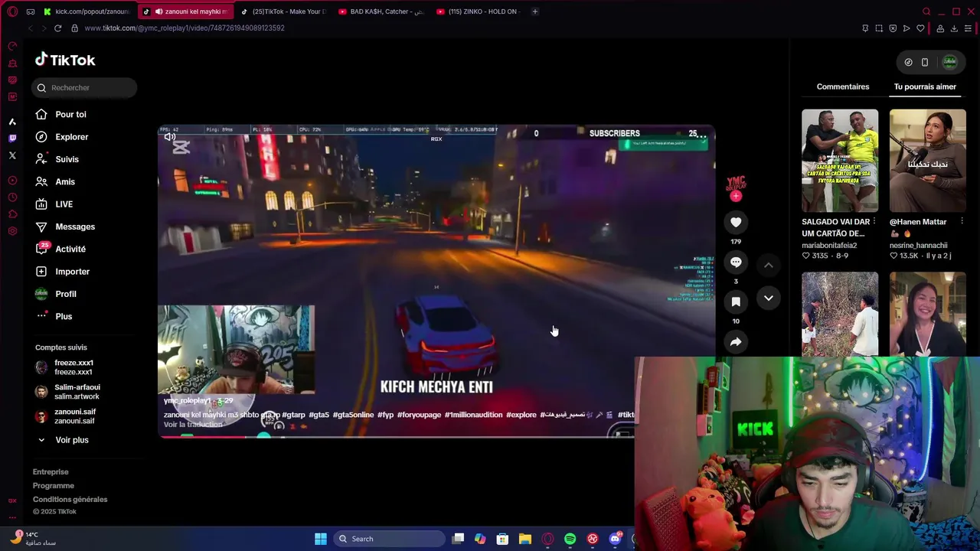The image size is (980, 551).
Task: Click Voir la traduction link
Action: (x=193, y=425)
